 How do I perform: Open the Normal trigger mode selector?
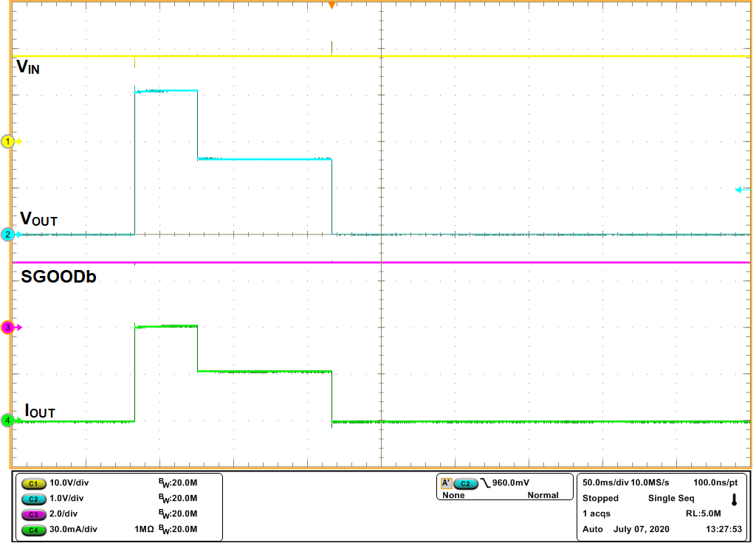tap(544, 495)
